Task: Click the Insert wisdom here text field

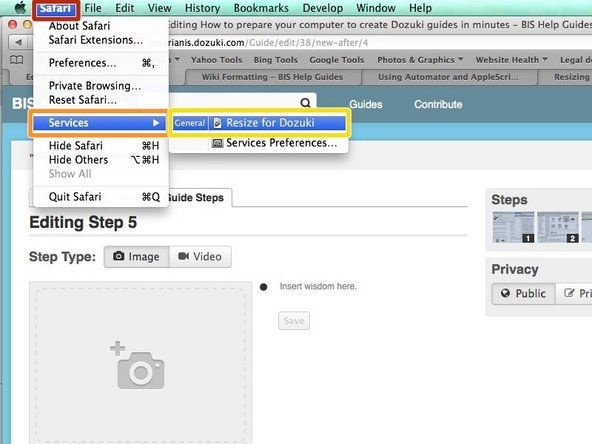Action: [x=318, y=286]
